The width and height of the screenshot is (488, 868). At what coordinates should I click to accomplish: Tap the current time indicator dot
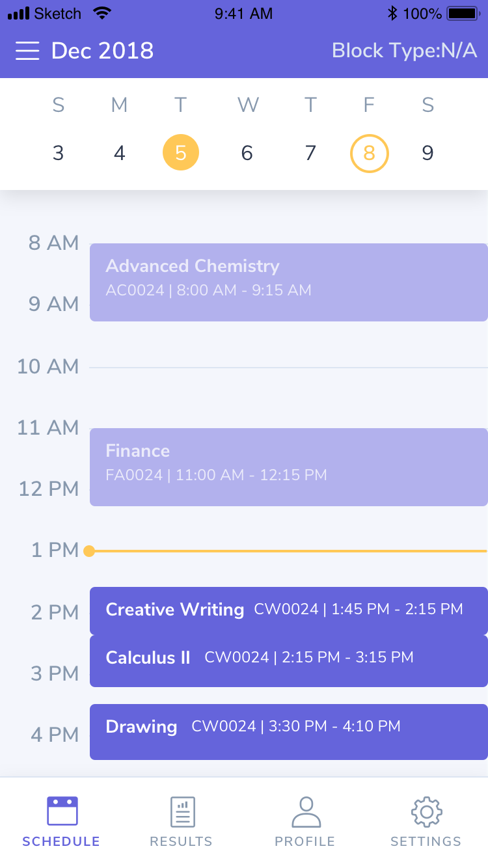[89, 550]
